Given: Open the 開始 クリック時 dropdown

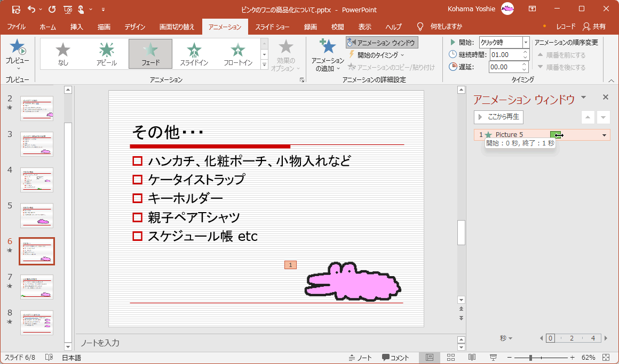Looking at the screenshot, I should tap(526, 43).
